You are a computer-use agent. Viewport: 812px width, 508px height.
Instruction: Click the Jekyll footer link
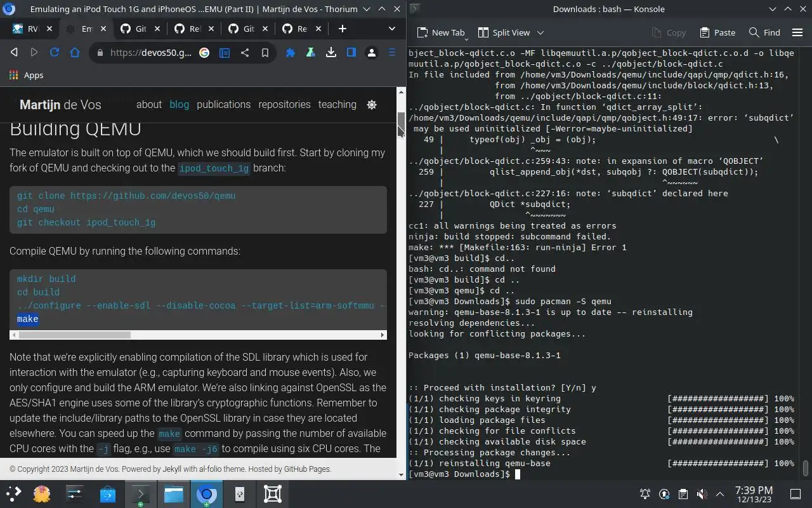(172, 469)
